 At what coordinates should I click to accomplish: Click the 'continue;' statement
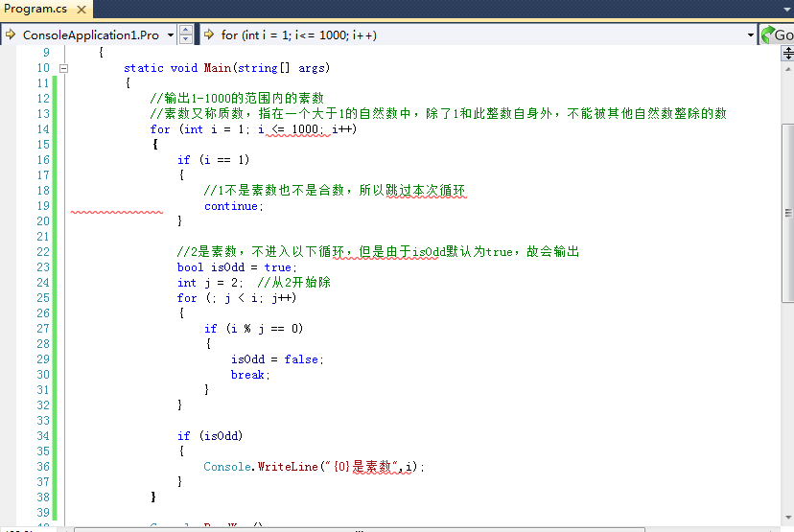click(x=233, y=206)
